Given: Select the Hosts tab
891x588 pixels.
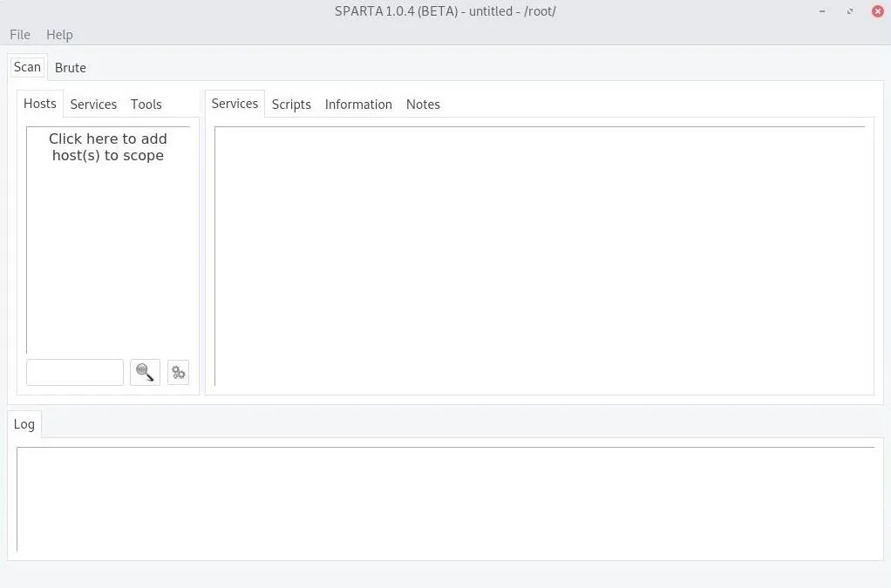Looking at the screenshot, I should (40, 104).
